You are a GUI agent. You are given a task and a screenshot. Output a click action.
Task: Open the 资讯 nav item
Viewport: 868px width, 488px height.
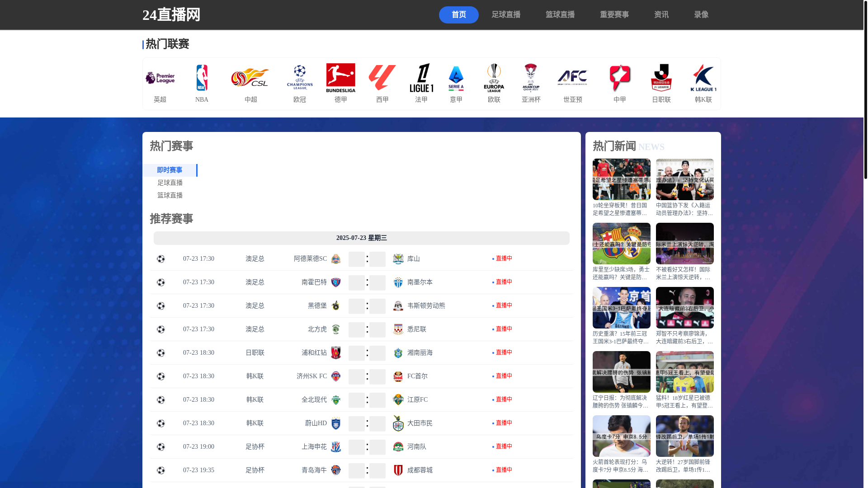coord(661,15)
